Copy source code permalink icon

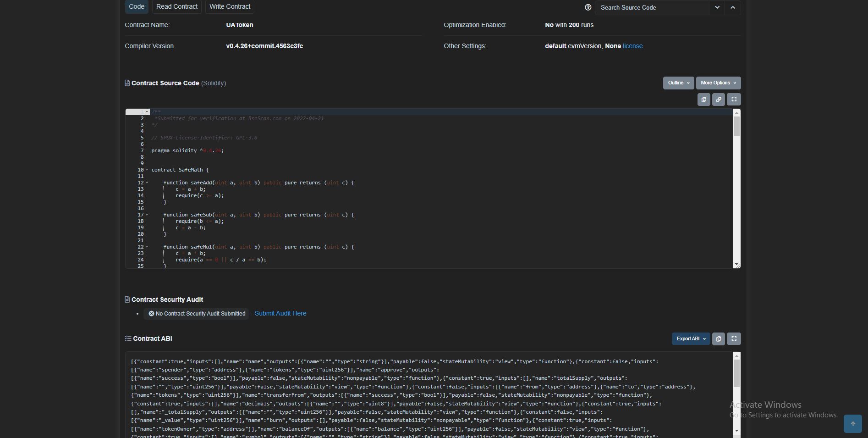(719, 100)
